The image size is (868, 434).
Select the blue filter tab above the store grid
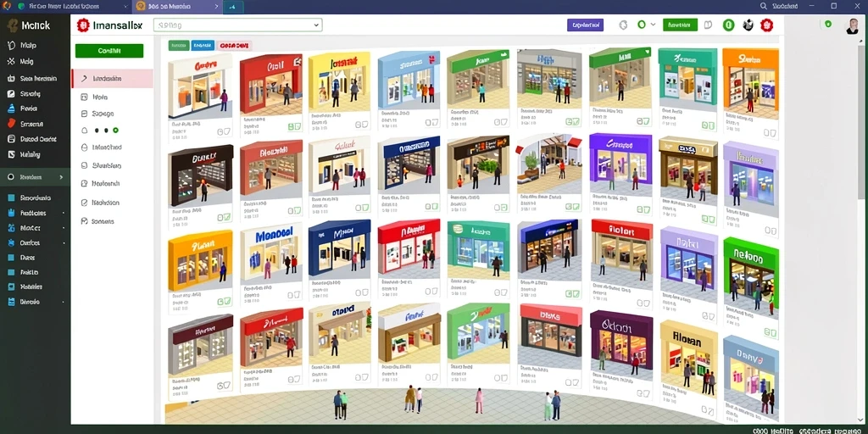[x=203, y=46]
